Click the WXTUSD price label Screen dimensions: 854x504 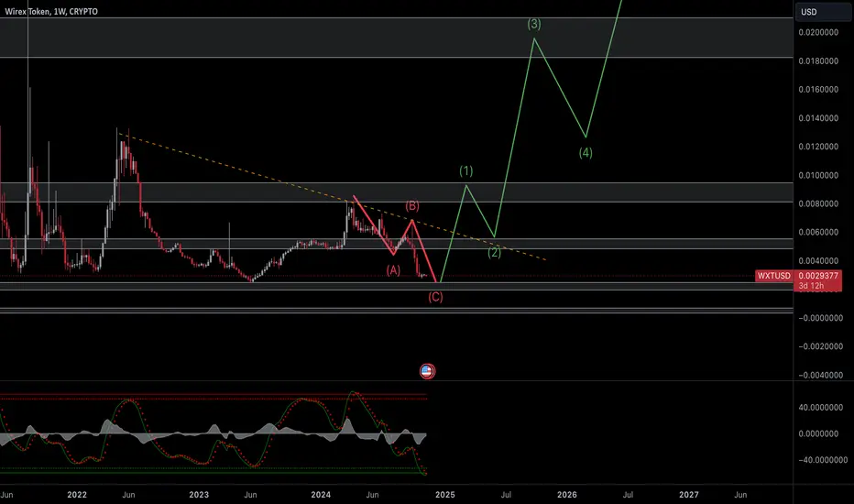[774, 276]
